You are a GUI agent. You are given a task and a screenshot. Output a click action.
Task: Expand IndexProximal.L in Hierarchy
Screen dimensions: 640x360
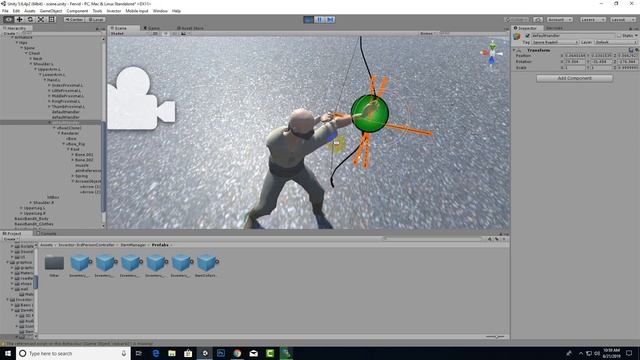[49, 85]
